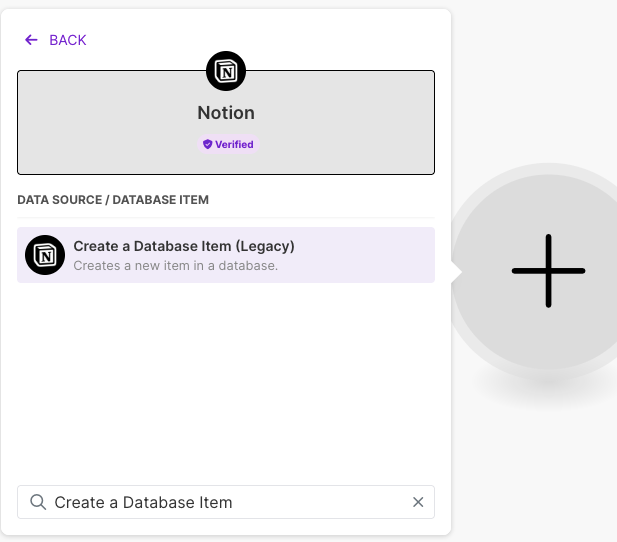617x542 pixels.
Task: Click the Data Source / Database Item heading
Action: pyautogui.click(x=113, y=200)
